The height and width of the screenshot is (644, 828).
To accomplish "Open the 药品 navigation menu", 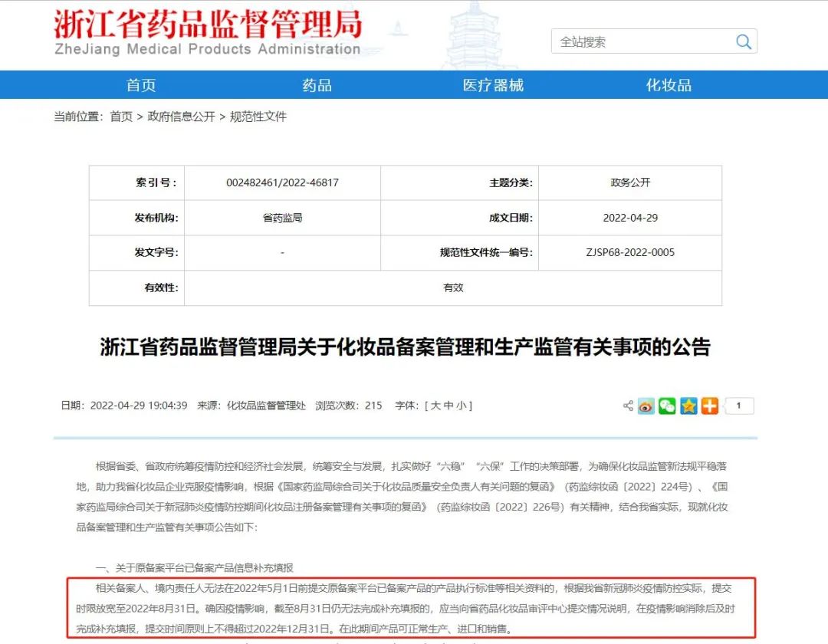I will tap(317, 85).
